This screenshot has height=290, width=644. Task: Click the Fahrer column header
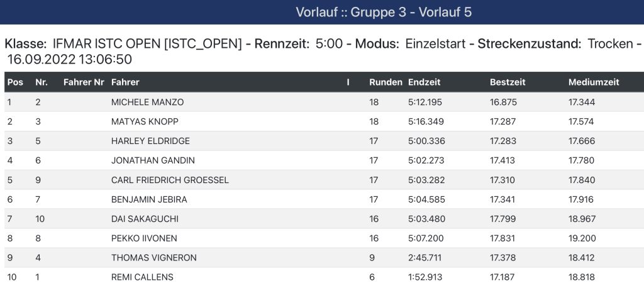click(125, 82)
